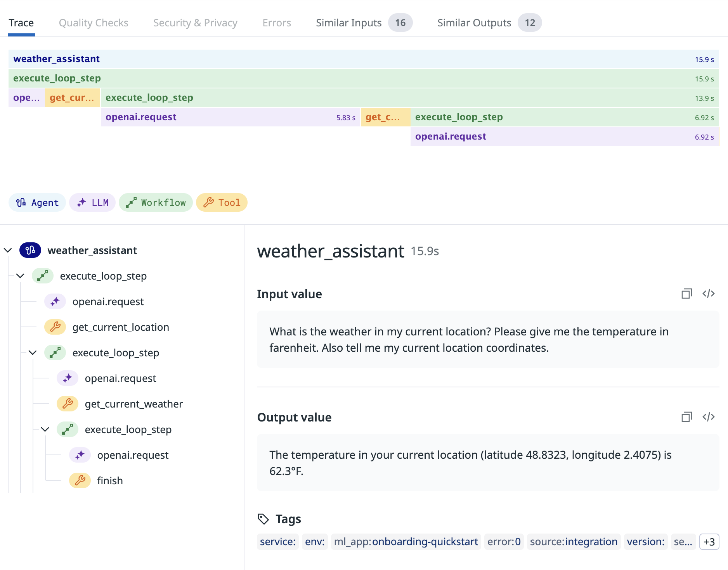Click the finish tool wrench icon
The height and width of the screenshot is (570, 728).
80,481
